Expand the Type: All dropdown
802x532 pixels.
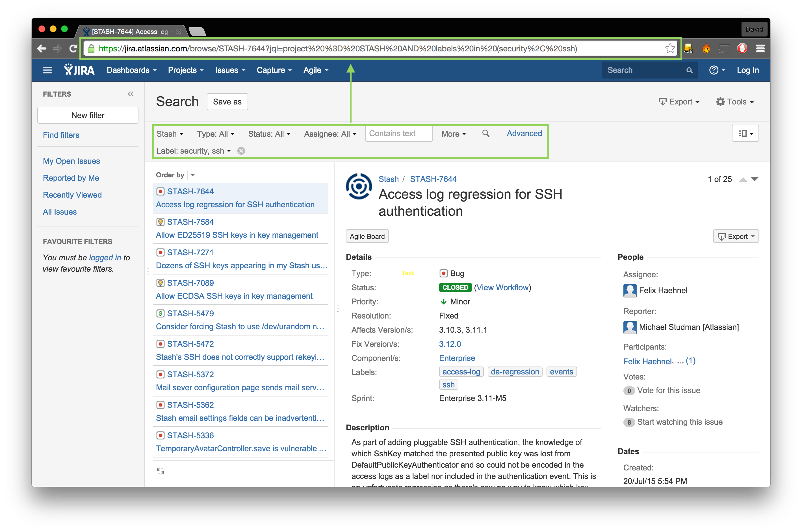216,134
